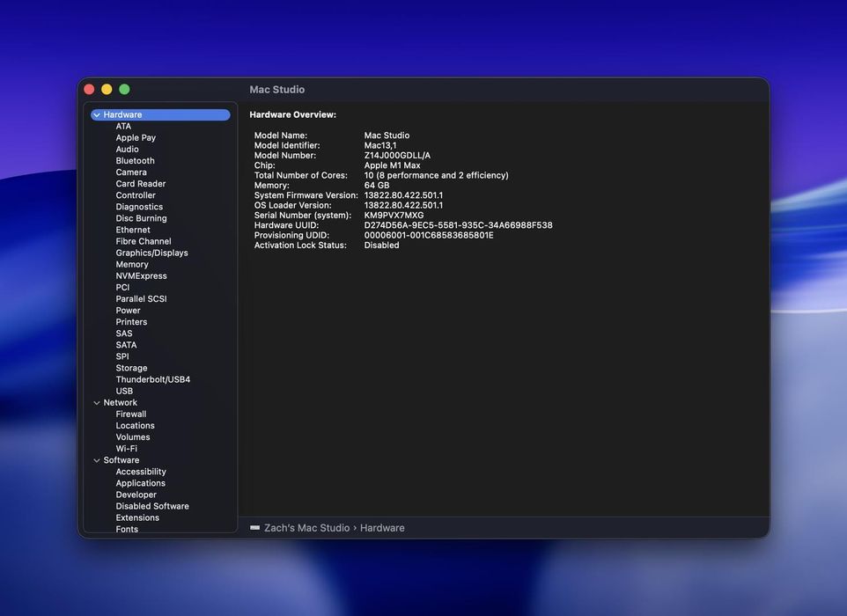Click Zach's Mac Studio in path bar
Viewport: 847px width, 616px height.
coord(306,528)
